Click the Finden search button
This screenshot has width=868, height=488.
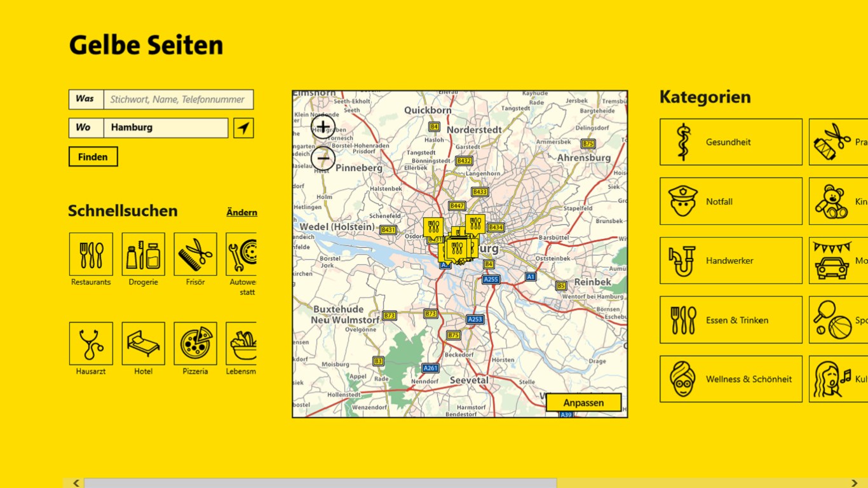point(93,157)
